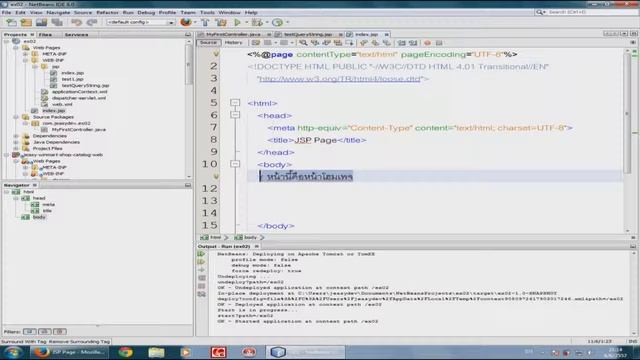Viewport: 640px width, 360px height.
Task: Select web.xml in project tree
Action: (62, 104)
